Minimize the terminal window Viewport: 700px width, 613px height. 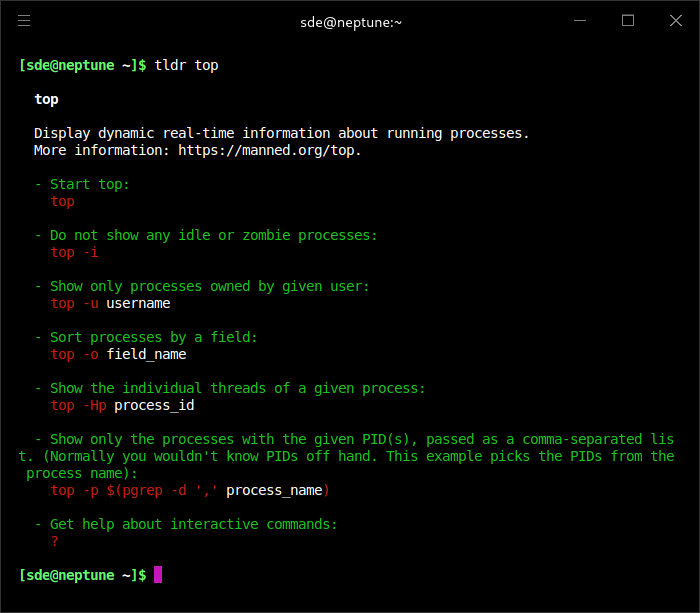[x=579, y=21]
